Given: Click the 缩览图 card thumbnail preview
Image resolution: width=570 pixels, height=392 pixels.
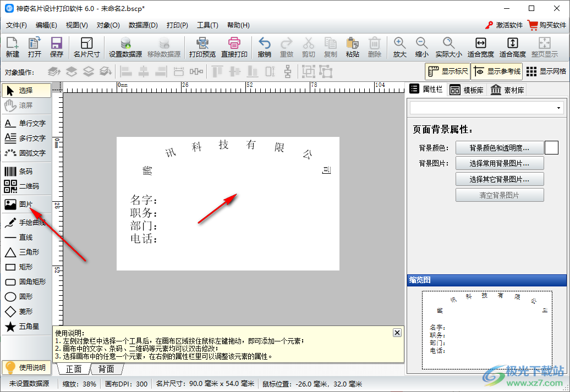Looking at the screenshot, I should coord(487,330).
